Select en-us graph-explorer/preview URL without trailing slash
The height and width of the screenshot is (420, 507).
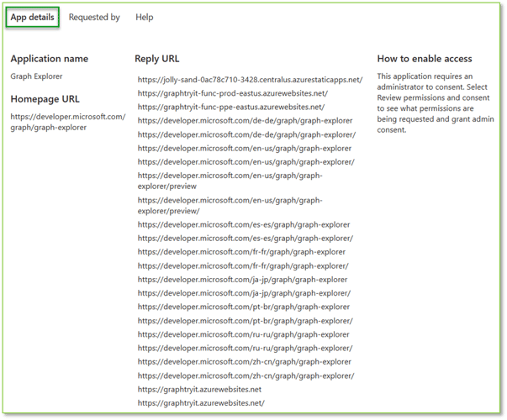pos(230,181)
